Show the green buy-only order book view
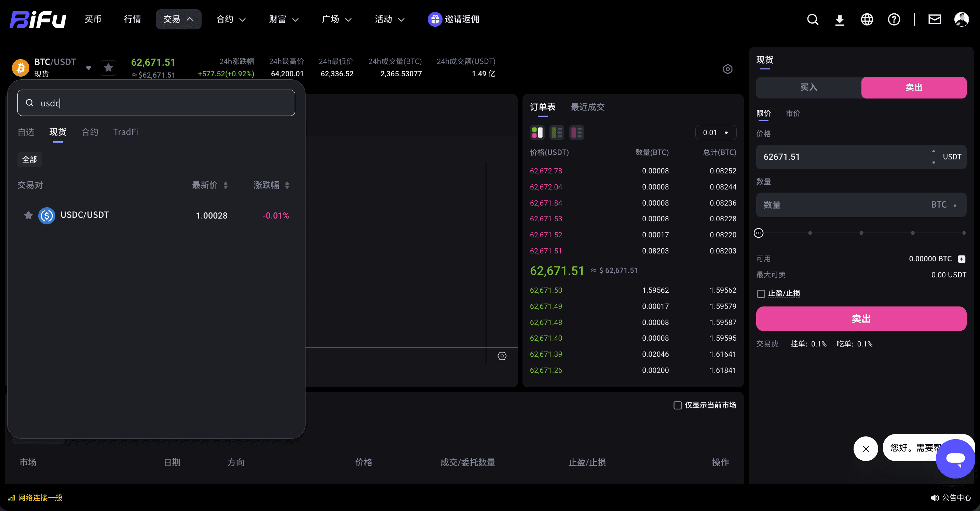Image resolution: width=980 pixels, height=511 pixels. click(x=557, y=132)
